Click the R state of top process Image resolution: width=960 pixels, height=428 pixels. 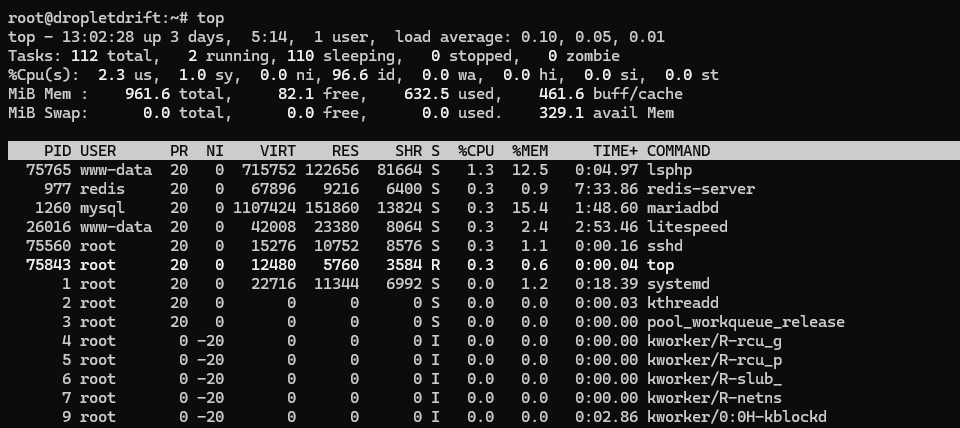pos(435,265)
